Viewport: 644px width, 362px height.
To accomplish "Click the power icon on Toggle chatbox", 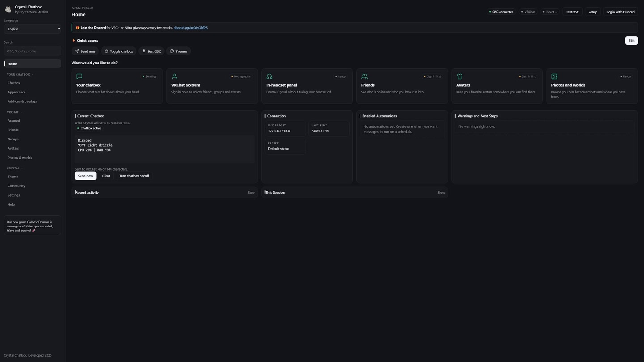I will click(106, 51).
